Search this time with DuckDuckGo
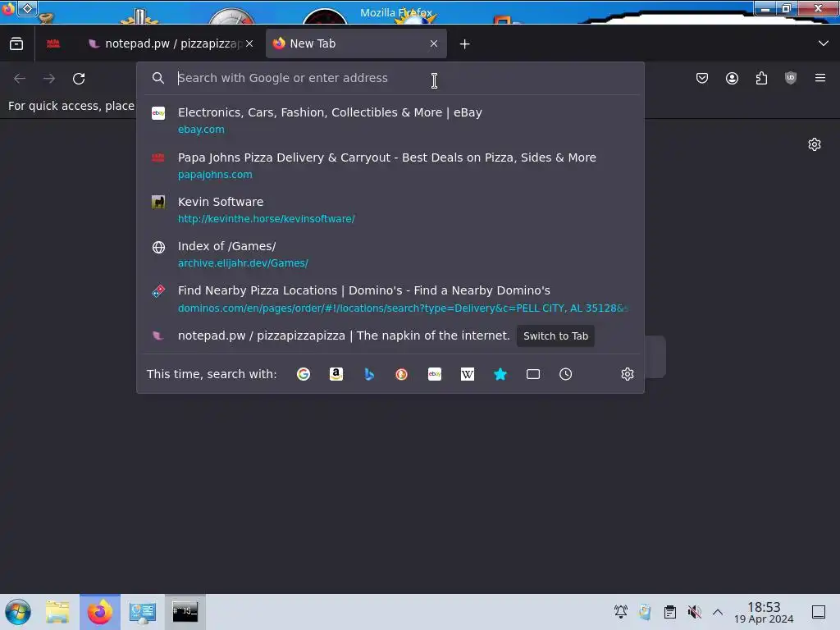840x630 pixels. [x=401, y=374]
